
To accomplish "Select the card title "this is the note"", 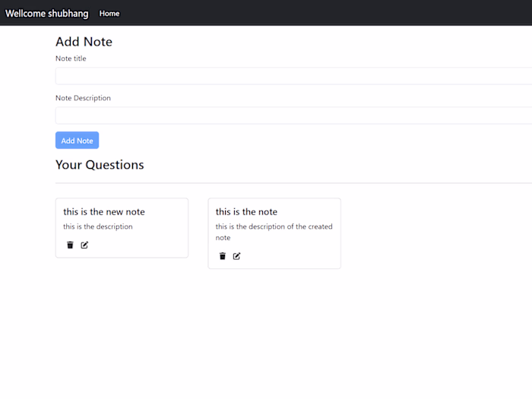I will click(246, 212).
